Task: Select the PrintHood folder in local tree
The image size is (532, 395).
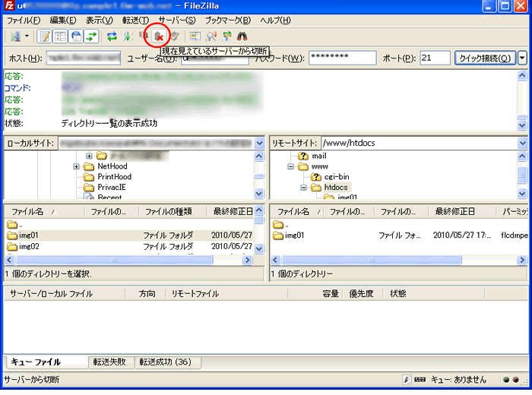Action: 114,177
